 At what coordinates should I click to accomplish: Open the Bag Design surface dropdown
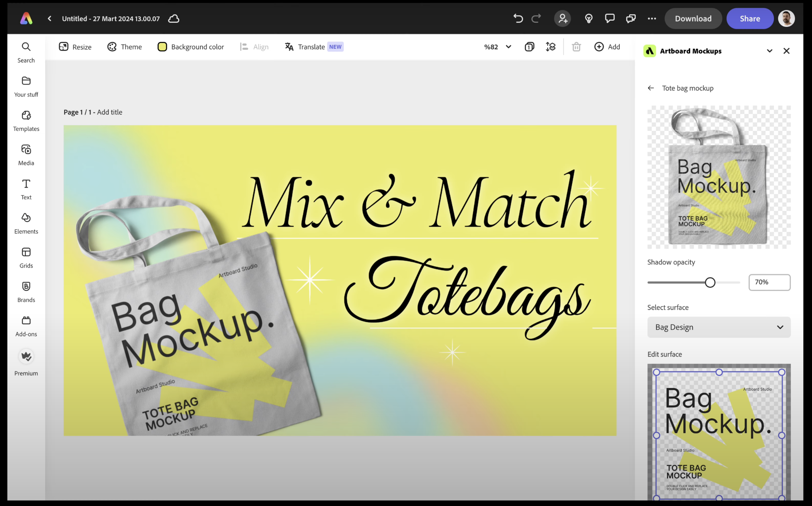(x=719, y=327)
